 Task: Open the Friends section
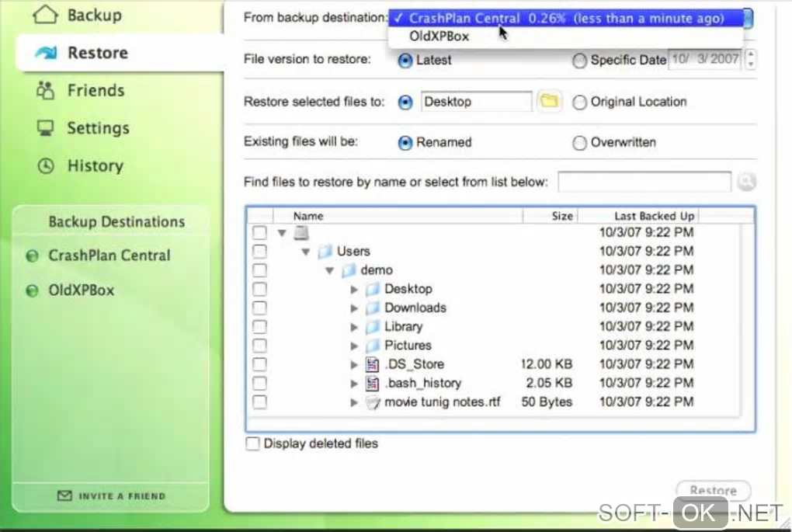point(81,90)
